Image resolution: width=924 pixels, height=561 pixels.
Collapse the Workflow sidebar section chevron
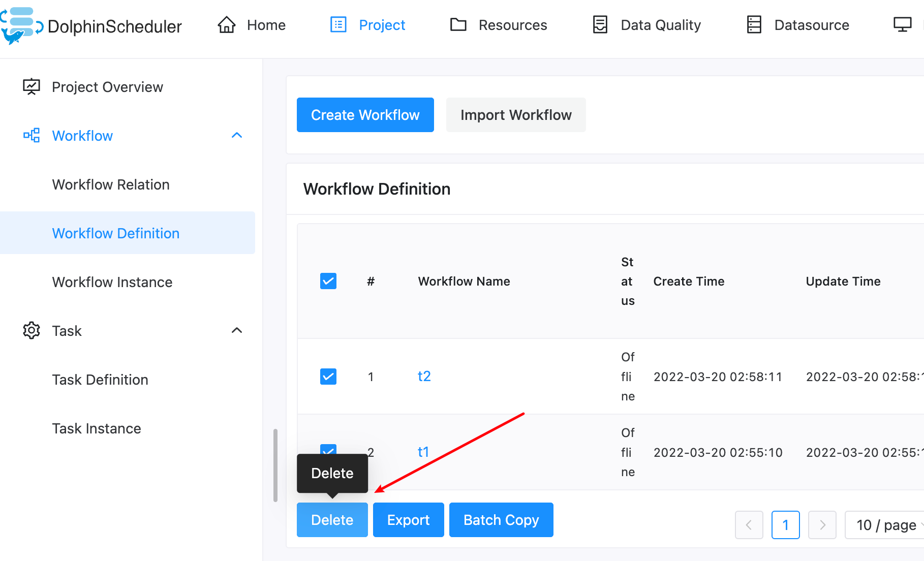tap(237, 136)
